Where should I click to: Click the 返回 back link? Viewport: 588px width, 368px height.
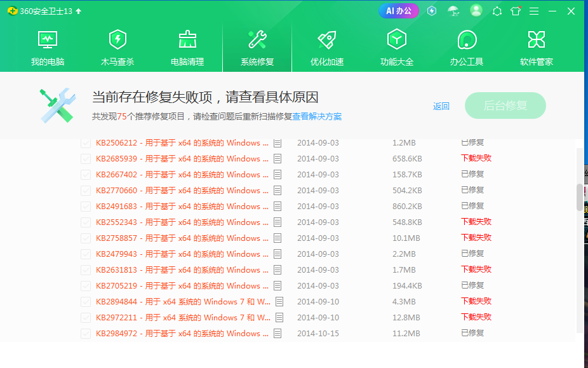click(441, 106)
